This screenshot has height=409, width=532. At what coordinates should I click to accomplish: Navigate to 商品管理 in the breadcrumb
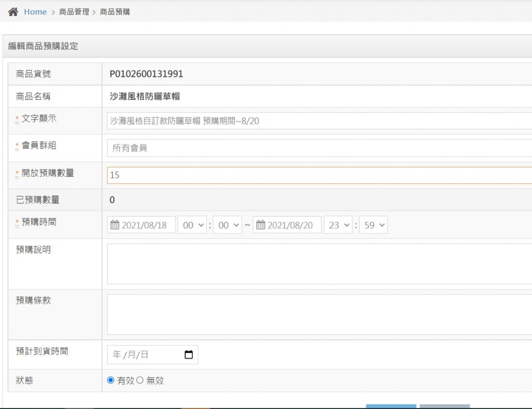tap(74, 11)
